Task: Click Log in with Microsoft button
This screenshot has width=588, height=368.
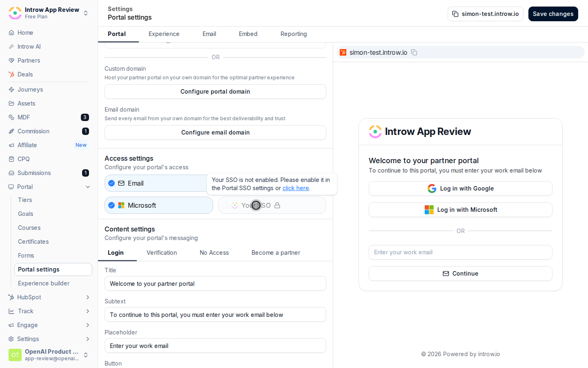Action: [x=460, y=210]
